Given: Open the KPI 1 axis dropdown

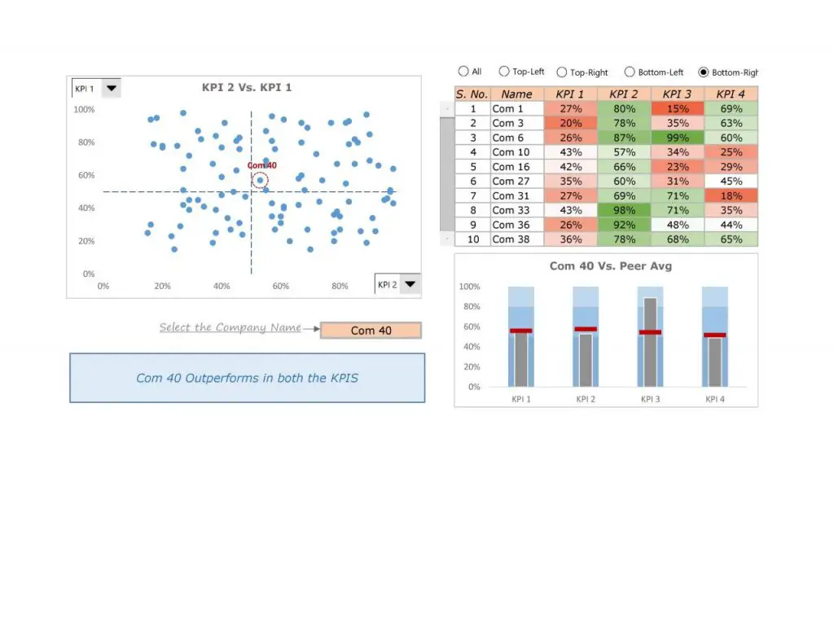Looking at the screenshot, I should tap(111, 88).
